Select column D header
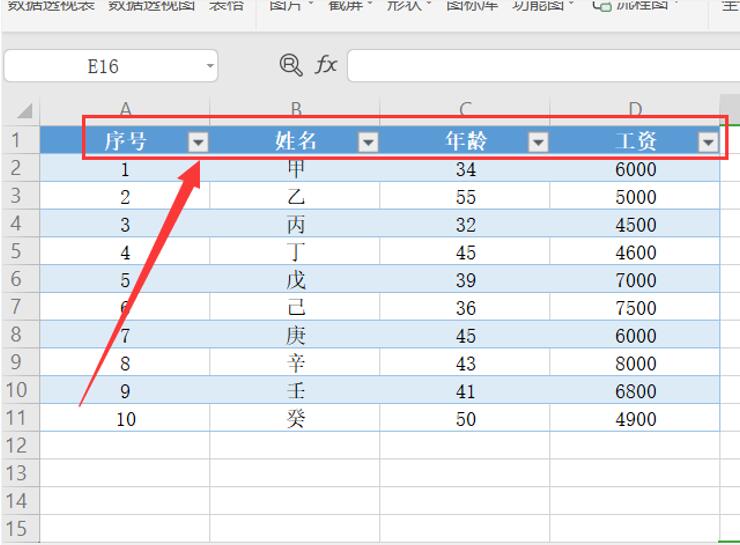The image size is (740, 545). (635, 110)
